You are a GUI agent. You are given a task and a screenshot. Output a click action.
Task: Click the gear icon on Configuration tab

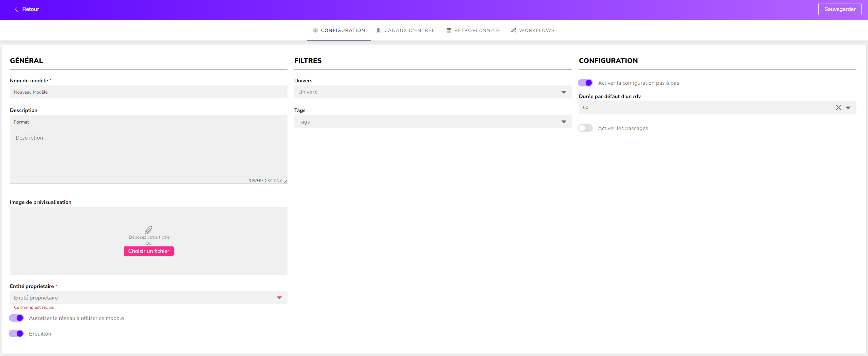(x=315, y=30)
